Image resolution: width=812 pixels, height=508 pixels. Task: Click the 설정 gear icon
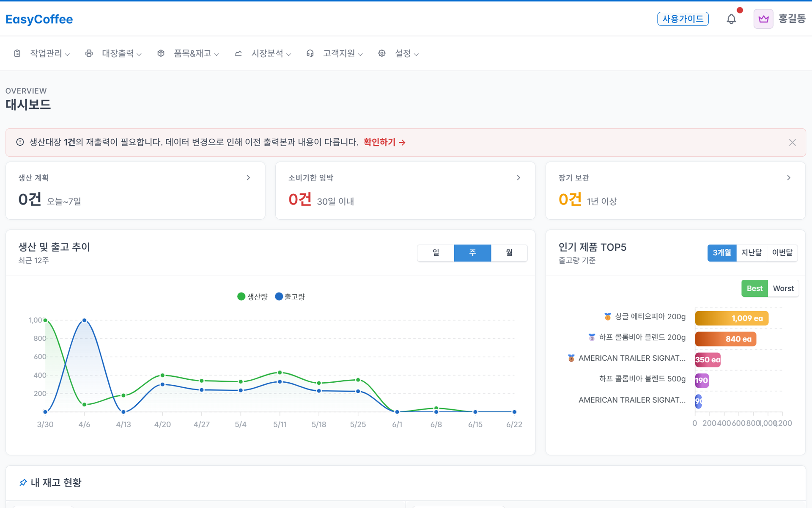coord(382,53)
